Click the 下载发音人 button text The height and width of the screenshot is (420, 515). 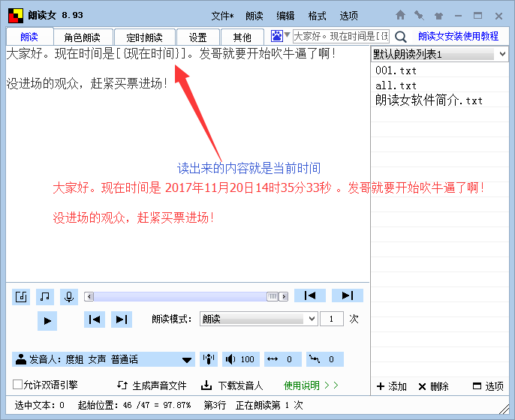240,385
